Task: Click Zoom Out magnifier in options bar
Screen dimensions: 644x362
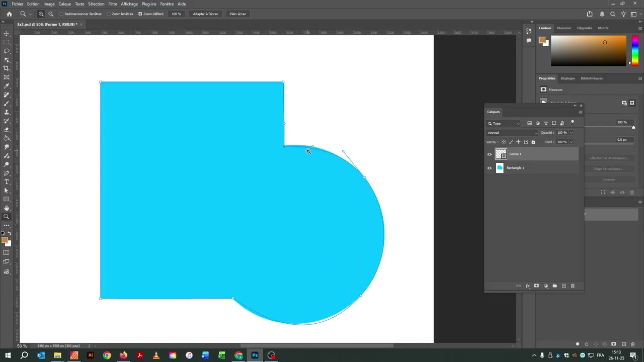Action: [x=51, y=14]
